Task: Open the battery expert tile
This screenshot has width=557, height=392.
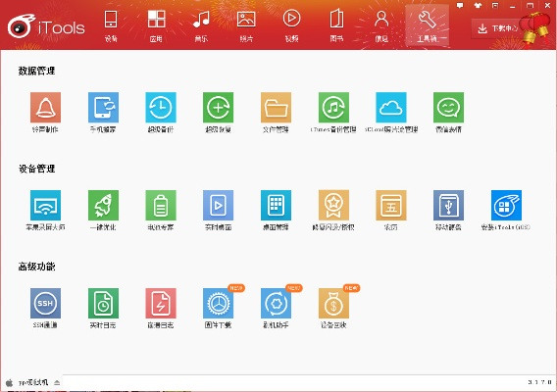Action: [161, 205]
